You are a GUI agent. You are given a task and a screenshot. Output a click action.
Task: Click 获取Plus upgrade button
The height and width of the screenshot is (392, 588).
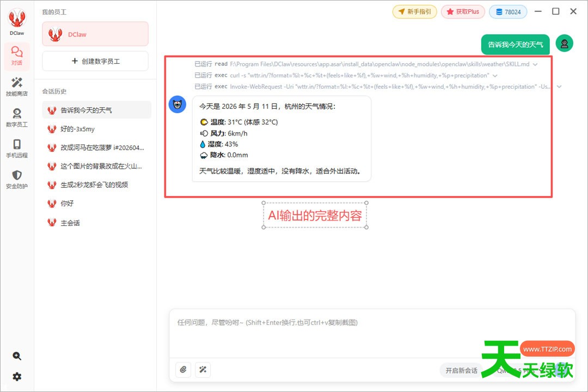tap(463, 11)
